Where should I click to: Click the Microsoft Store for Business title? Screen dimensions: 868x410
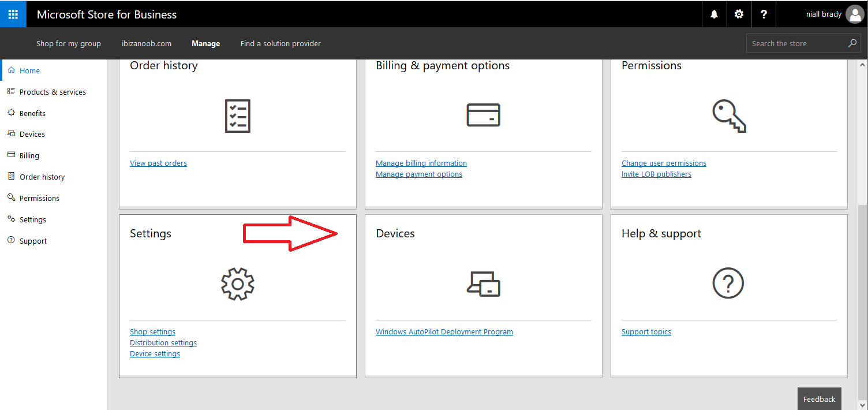click(x=107, y=14)
